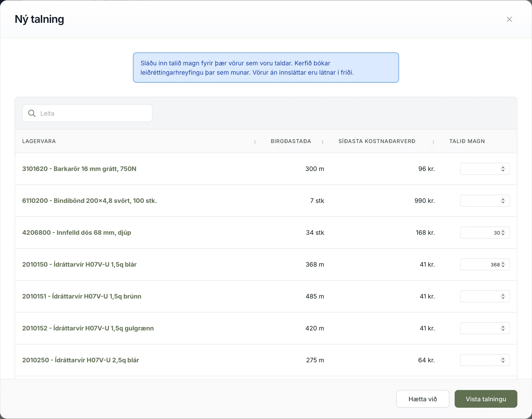Image resolution: width=532 pixels, height=419 pixels.
Task: Click the 300 m stock value
Action: point(315,169)
